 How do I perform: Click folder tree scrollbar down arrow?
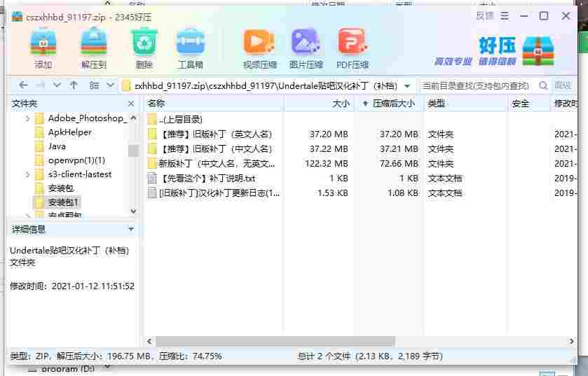[133, 211]
